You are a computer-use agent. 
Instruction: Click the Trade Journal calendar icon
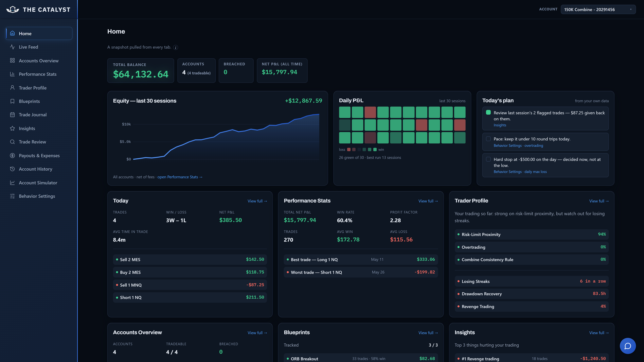click(12, 115)
